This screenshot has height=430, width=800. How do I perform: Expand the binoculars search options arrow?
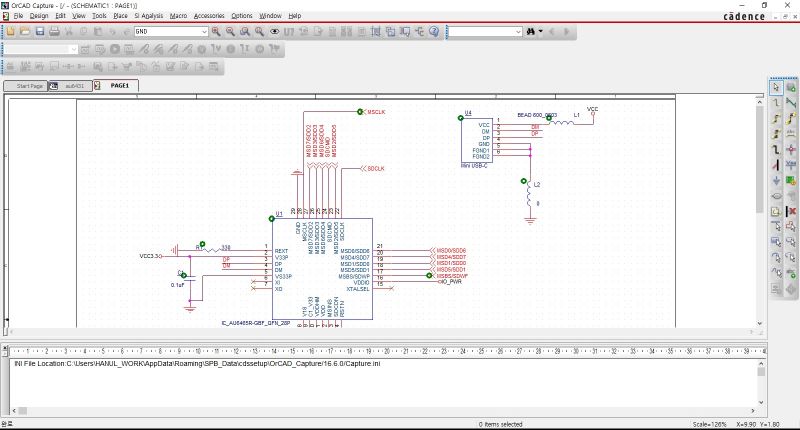[541, 32]
